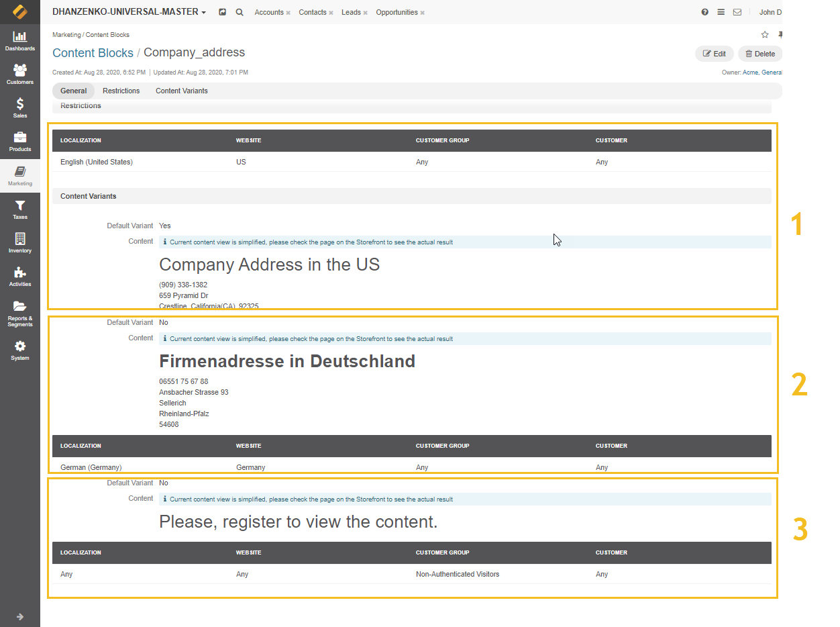Open the Activities sidebar section
This screenshot has height=627, width=840.
point(20,276)
